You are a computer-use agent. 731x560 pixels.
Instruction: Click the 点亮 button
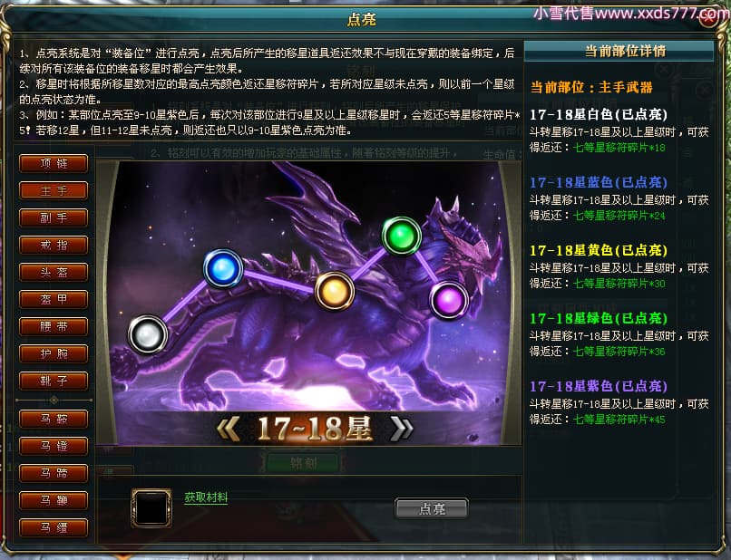[431, 508]
